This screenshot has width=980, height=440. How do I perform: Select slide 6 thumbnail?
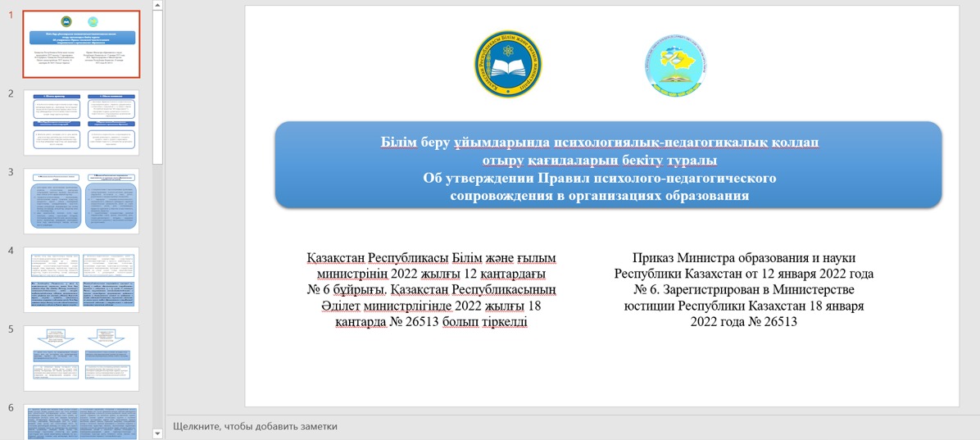(x=81, y=422)
